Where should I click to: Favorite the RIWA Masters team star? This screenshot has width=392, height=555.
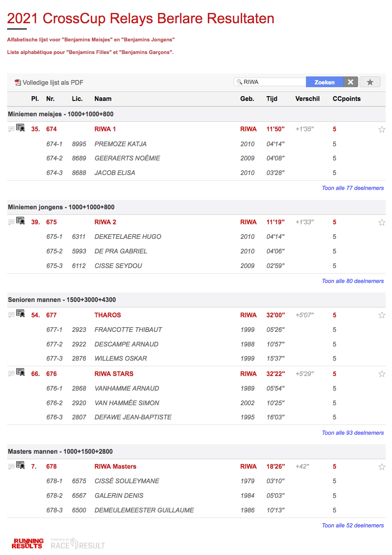coord(382,467)
